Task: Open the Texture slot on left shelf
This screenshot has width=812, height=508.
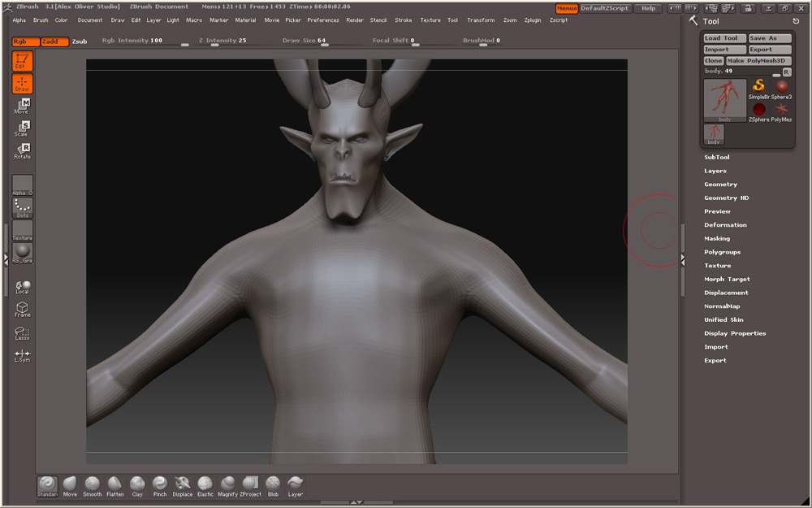Action: click(x=22, y=230)
